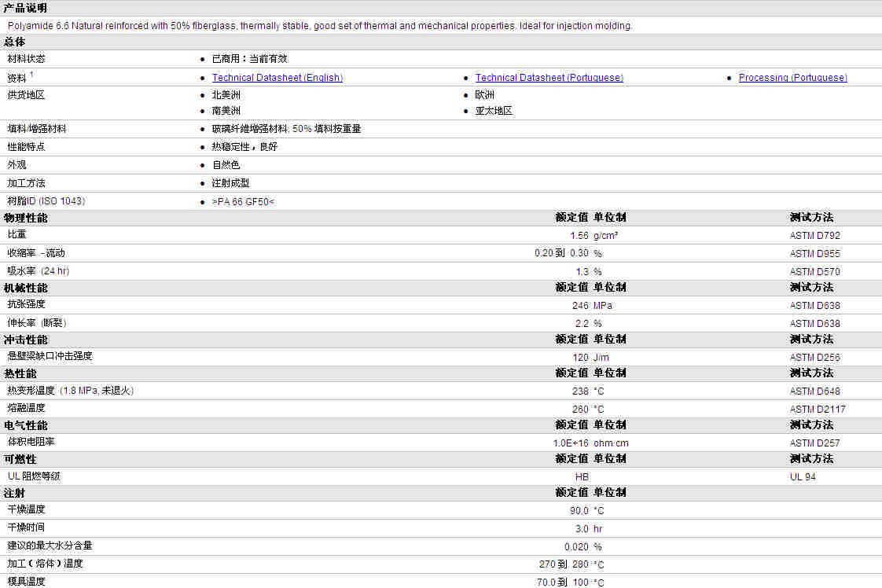882x588 pixels.
Task: Click the 模具温度 row label
Action: click(26, 581)
